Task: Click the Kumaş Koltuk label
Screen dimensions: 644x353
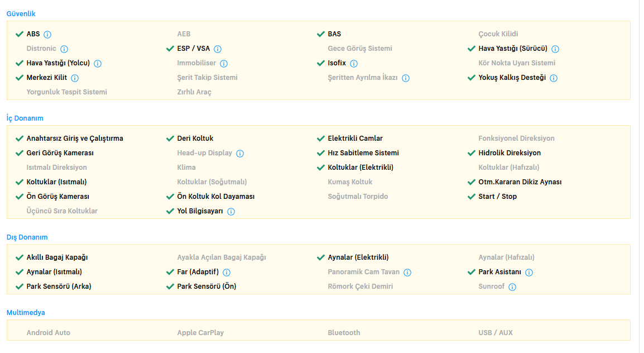Action: pyautogui.click(x=350, y=182)
